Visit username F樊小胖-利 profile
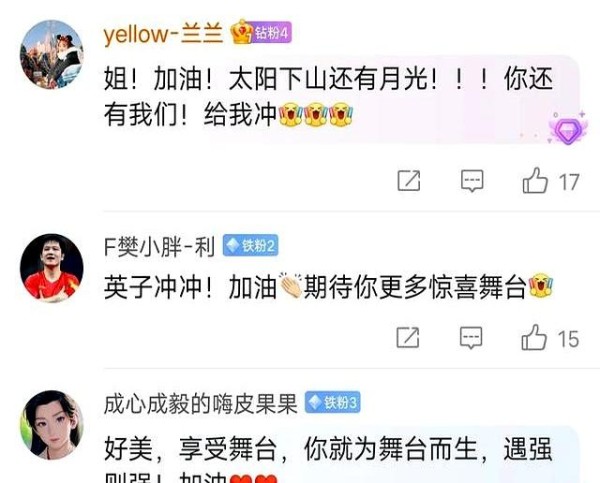The image size is (600, 483). coord(160,246)
